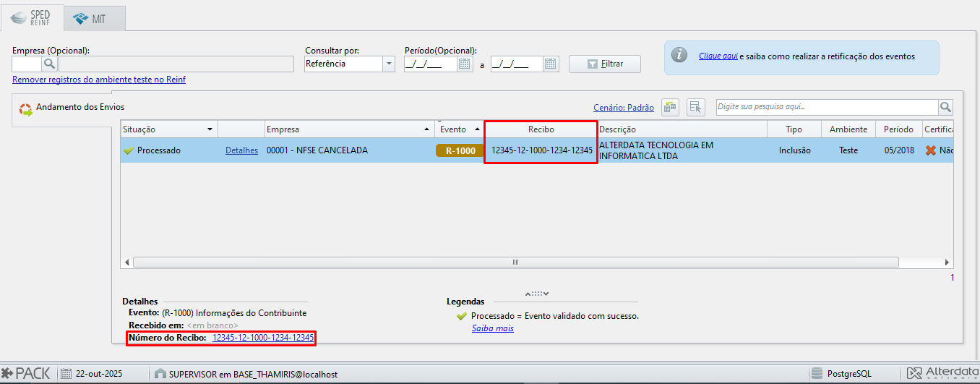
Task: Open the Clique aqui retification link
Action: click(x=718, y=56)
